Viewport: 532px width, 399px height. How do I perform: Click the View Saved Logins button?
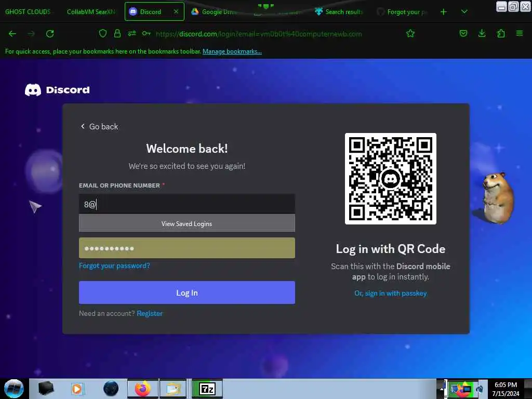187,223
